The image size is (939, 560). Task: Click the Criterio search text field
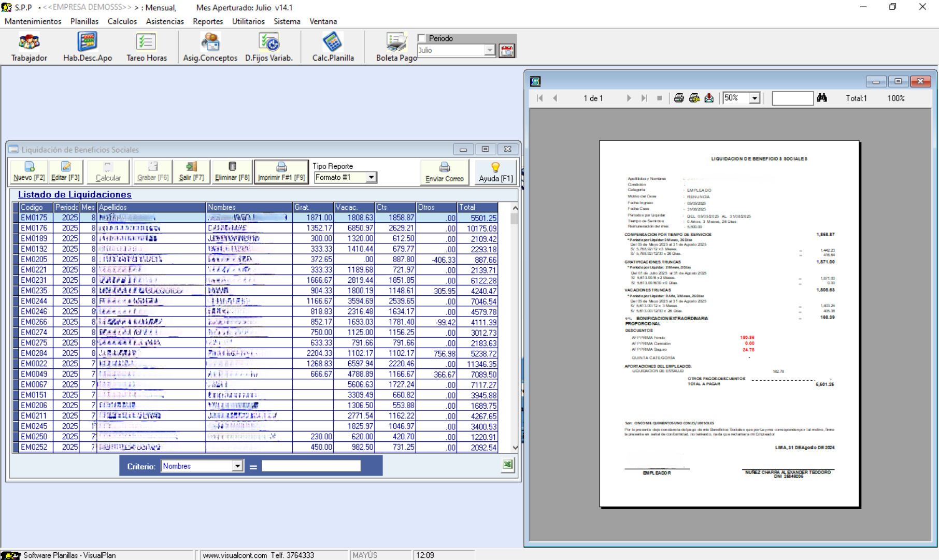[x=311, y=466]
